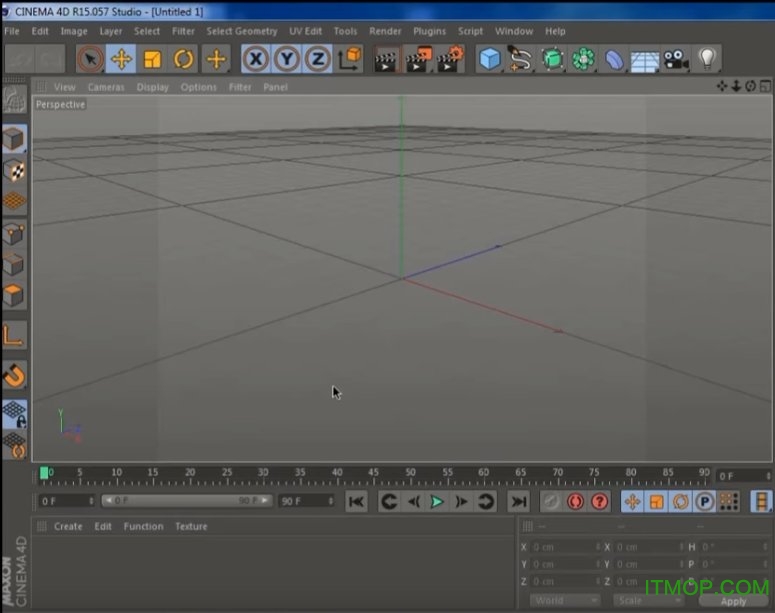Open Render to Picture Viewer icon
This screenshot has width=775, height=613.
418,60
